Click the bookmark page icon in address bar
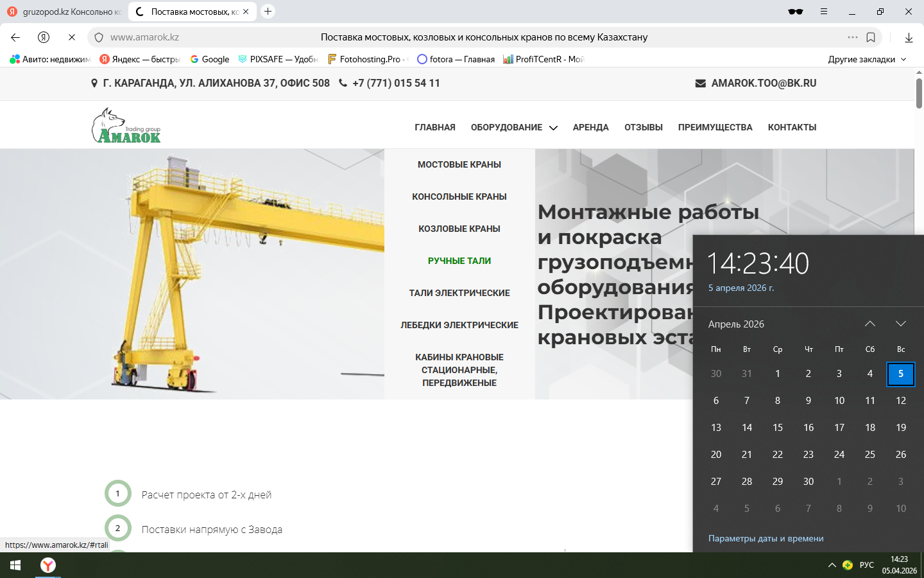 click(871, 37)
